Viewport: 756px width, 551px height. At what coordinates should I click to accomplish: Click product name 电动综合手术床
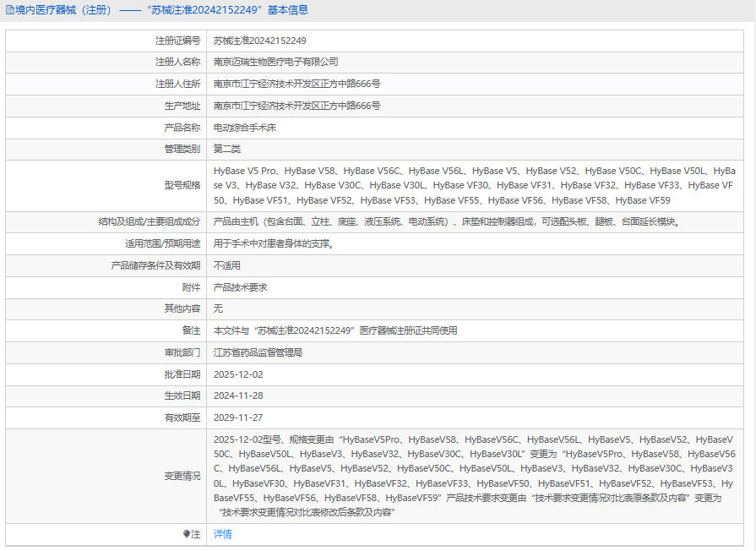pos(245,128)
